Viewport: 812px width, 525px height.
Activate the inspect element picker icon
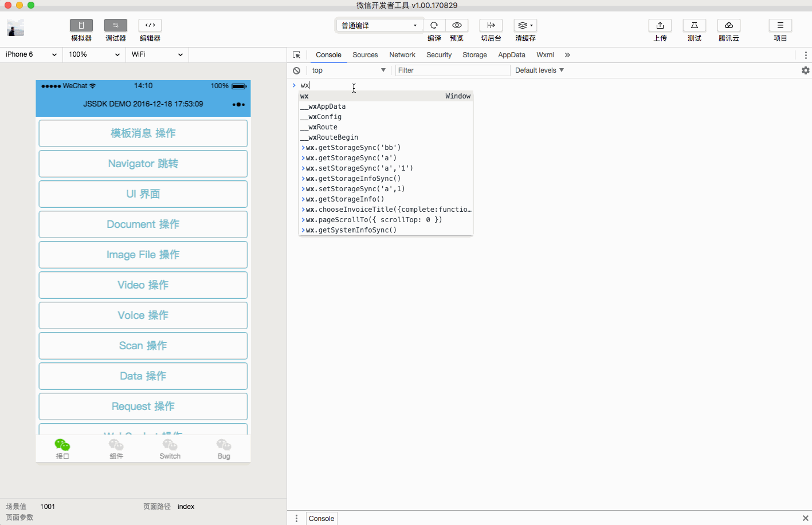(296, 55)
